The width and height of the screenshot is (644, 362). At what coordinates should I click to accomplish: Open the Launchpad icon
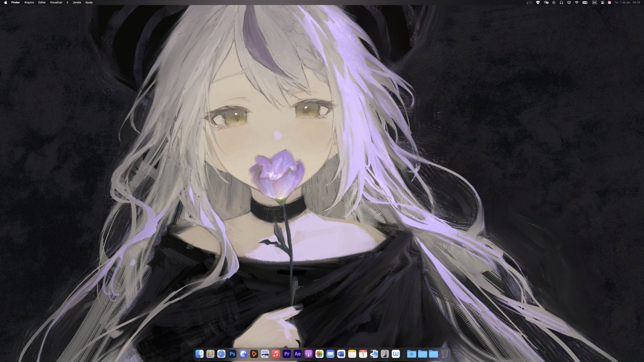[x=210, y=354]
